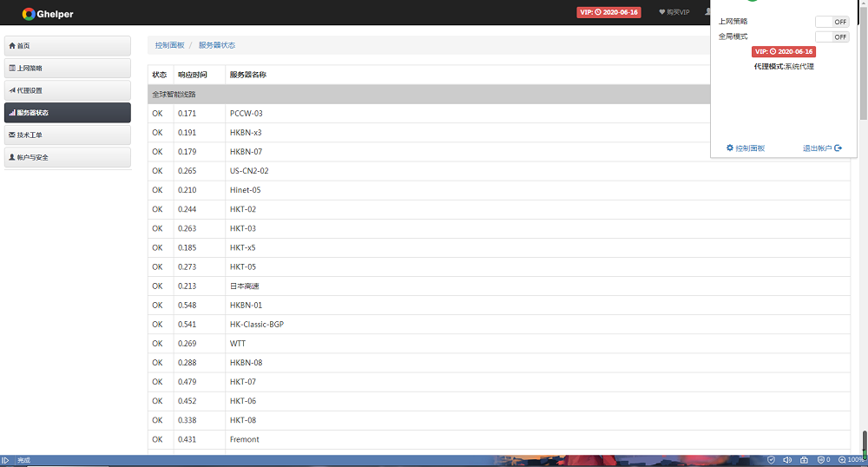Select the HK-Classic-BGP server name
The height and width of the screenshot is (467, 868).
click(257, 325)
